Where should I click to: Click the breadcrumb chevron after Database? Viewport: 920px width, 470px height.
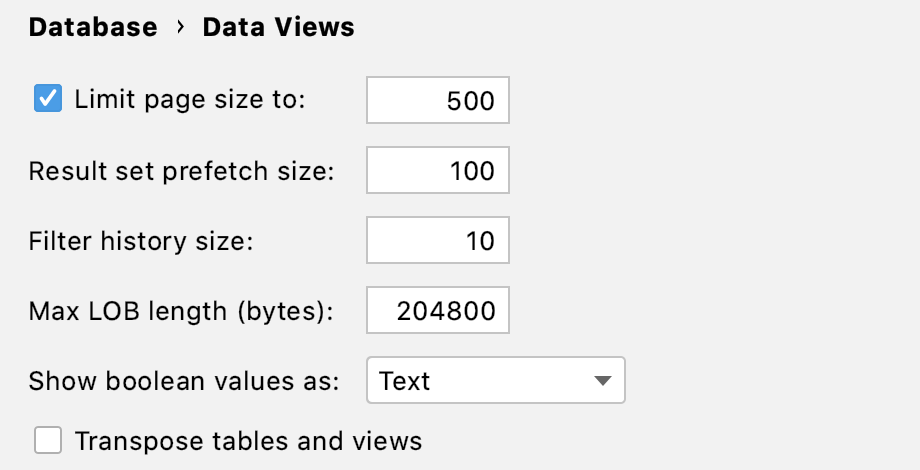pos(180,28)
